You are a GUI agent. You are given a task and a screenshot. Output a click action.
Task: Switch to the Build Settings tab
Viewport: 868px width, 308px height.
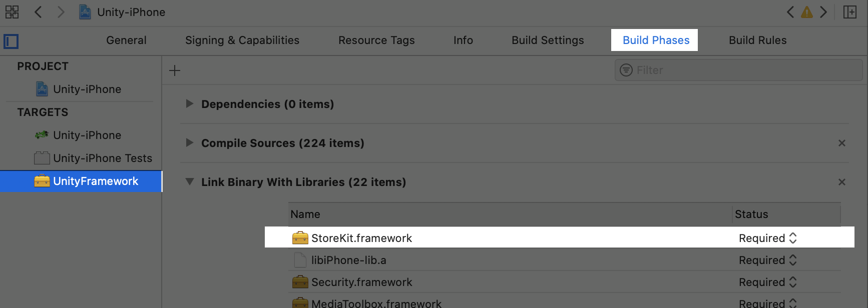pos(548,40)
